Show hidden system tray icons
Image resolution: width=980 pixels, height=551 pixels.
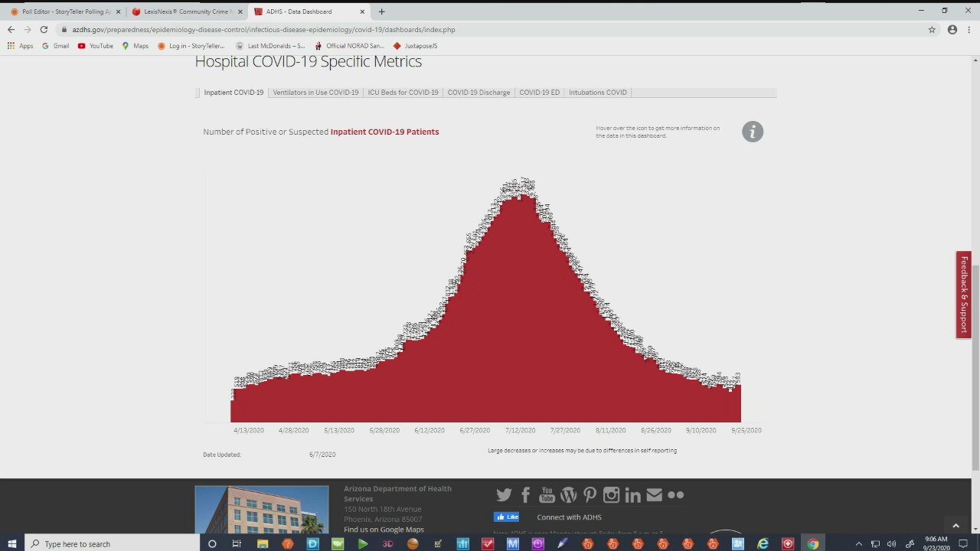pos(858,544)
